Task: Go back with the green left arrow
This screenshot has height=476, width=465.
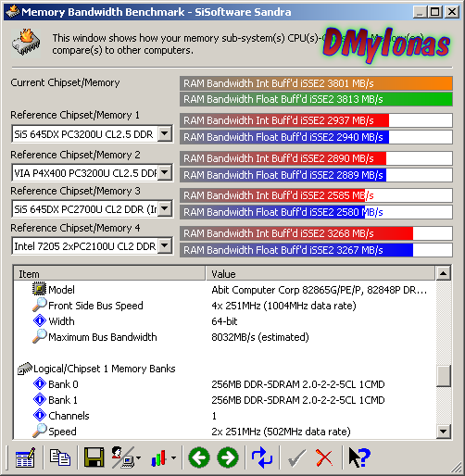Action: click(x=199, y=457)
